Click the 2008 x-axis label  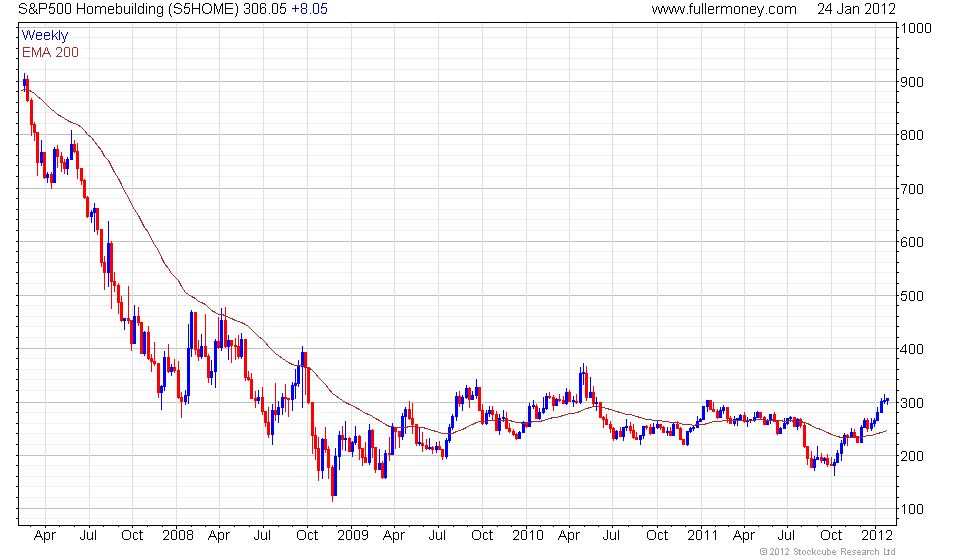coord(178,536)
